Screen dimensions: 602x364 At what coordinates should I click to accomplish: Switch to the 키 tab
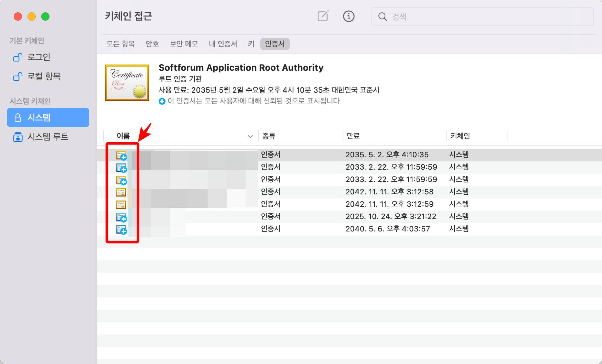[251, 44]
